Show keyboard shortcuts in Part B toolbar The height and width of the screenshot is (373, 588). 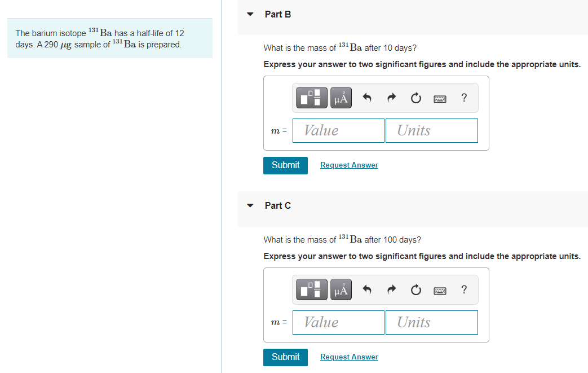point(440,97)
